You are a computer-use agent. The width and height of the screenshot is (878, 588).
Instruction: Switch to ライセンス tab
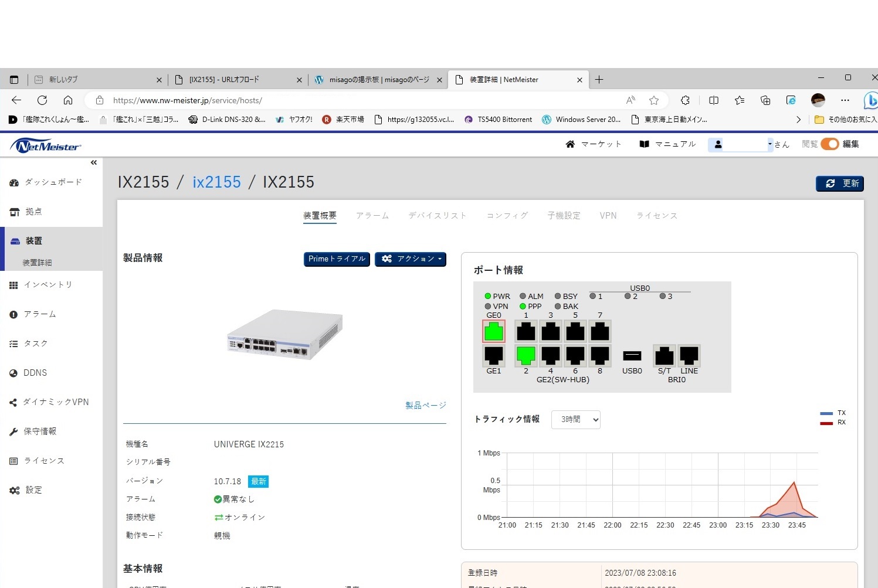click(x=657, y=216)
